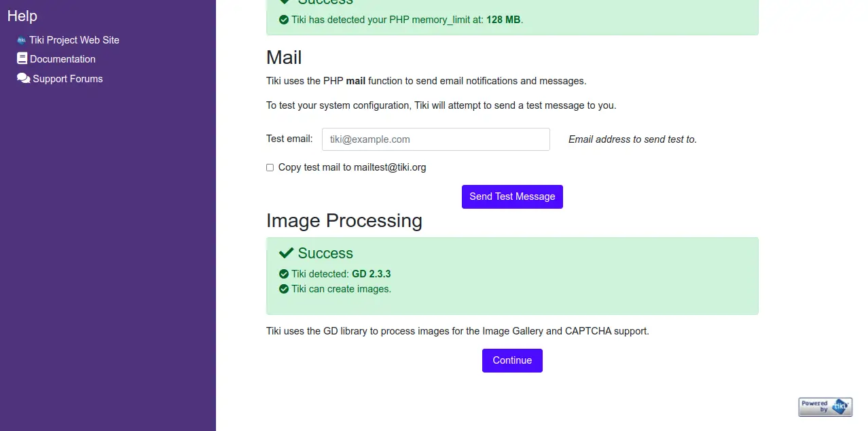Click the checkmark icon beside the Image Processing Success heading

coord(286,253)
